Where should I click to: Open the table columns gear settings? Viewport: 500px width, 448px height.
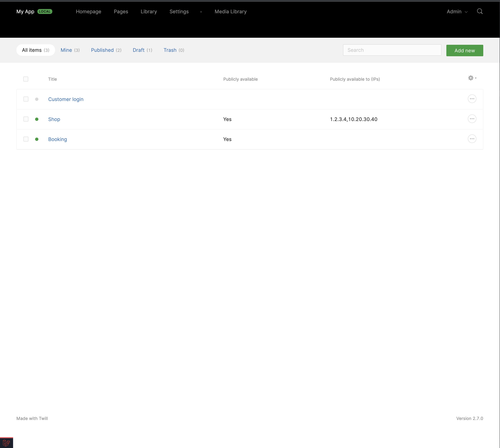point(472,78)
